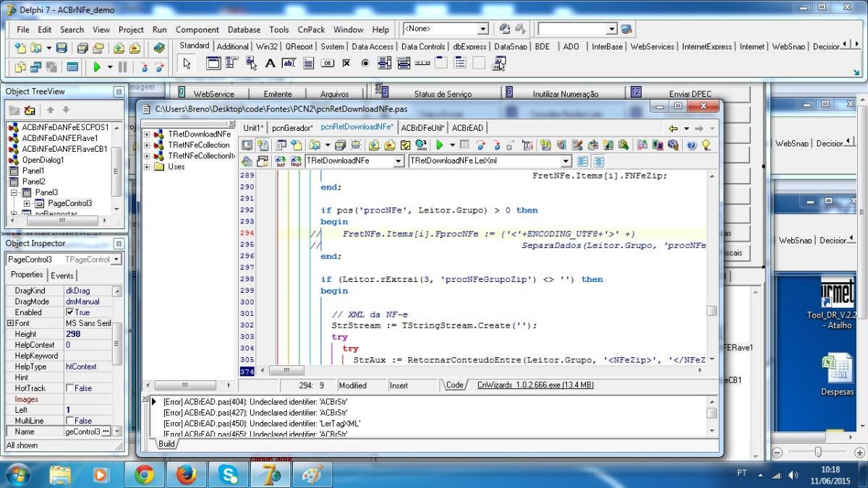The width and height of the screenshot is (868, 488).
Task: Click the Pause button in debug toolbar
Action: [x=122, y=67]
